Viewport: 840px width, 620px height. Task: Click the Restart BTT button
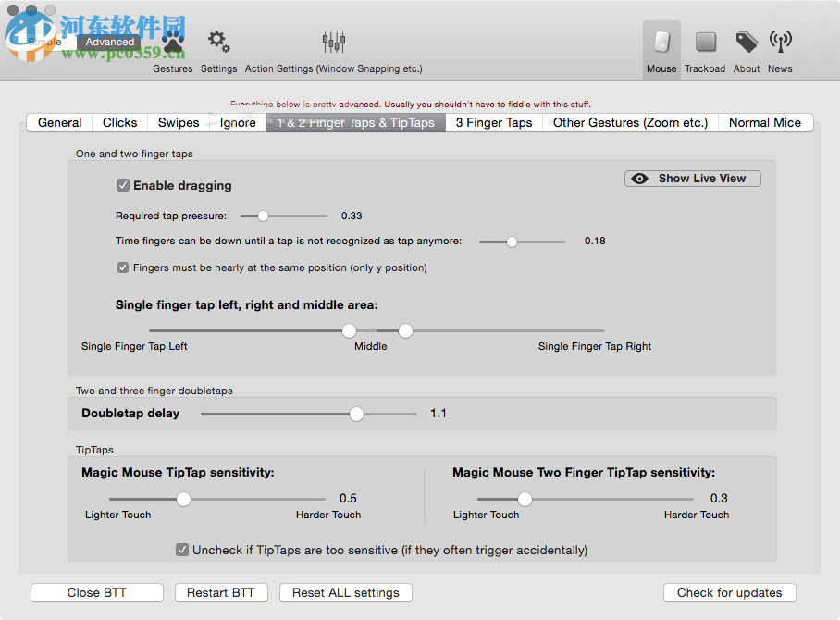click(221, 592)
